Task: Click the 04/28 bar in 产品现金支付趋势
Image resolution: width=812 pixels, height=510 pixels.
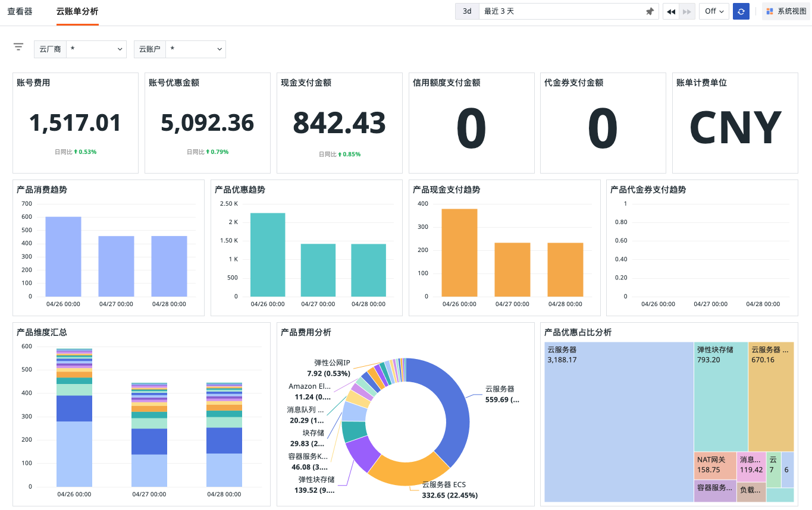Action: click(x=565, y=269)
